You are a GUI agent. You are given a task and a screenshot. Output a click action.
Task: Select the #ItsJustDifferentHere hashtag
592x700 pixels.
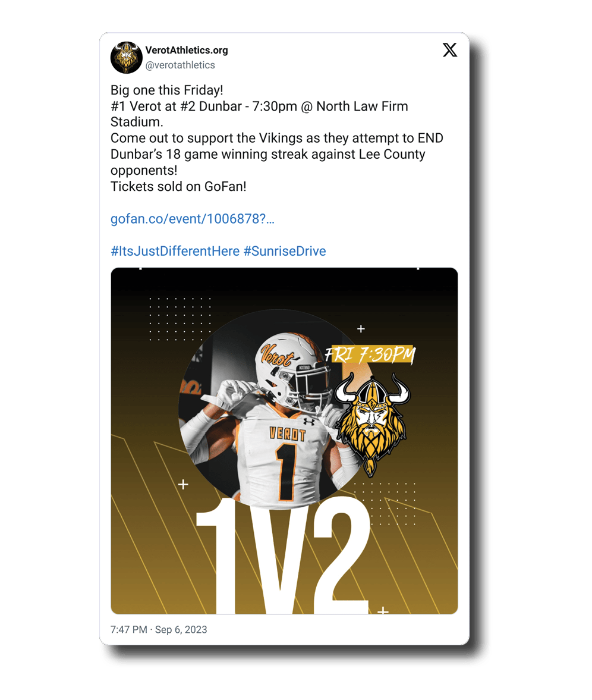pyautogui.click(x=175, y=251)
